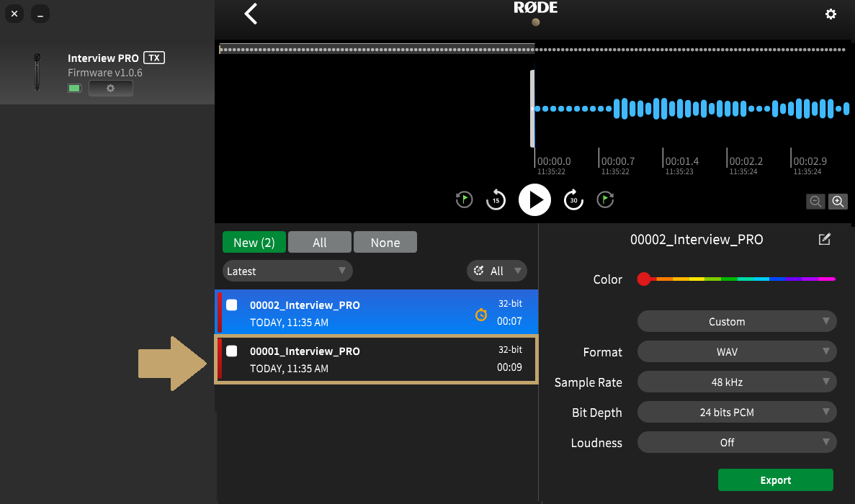Select the All recordings filter button
Viewport: 855px width, 504px height.
320,242
